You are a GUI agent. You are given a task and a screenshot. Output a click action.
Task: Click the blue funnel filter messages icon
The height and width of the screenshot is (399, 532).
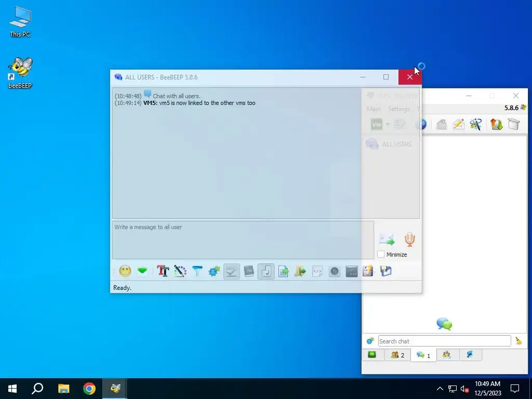click(197, 271)
